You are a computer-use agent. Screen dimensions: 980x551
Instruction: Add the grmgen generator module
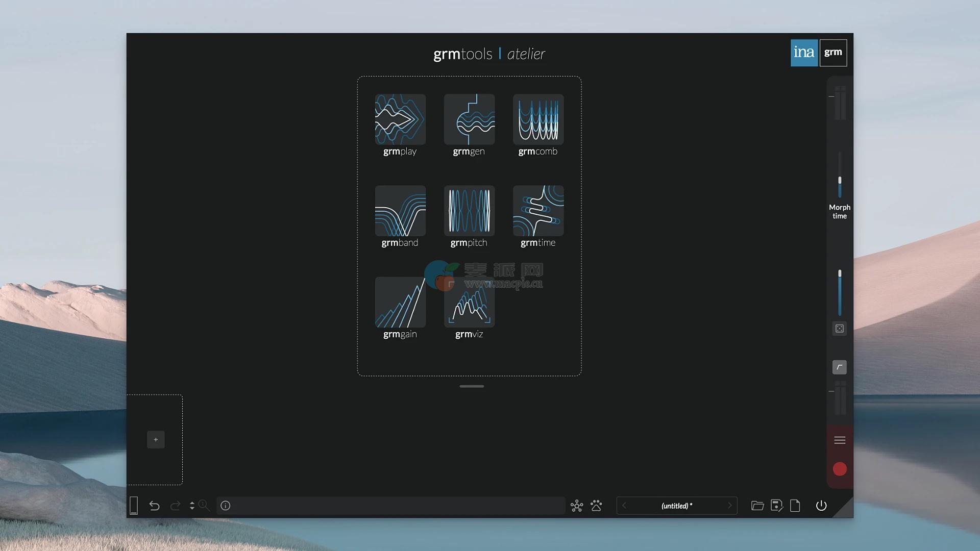pos(469,119)
